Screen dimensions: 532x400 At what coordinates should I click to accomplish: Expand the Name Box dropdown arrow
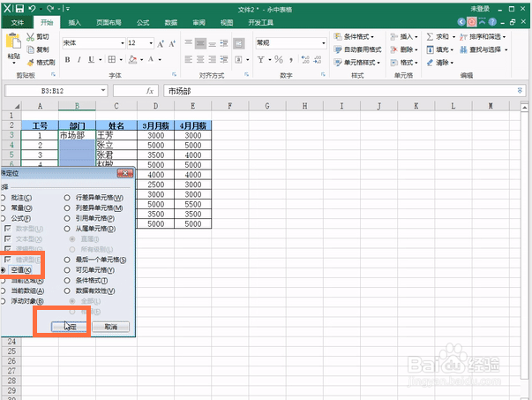[x=103, y=91]
